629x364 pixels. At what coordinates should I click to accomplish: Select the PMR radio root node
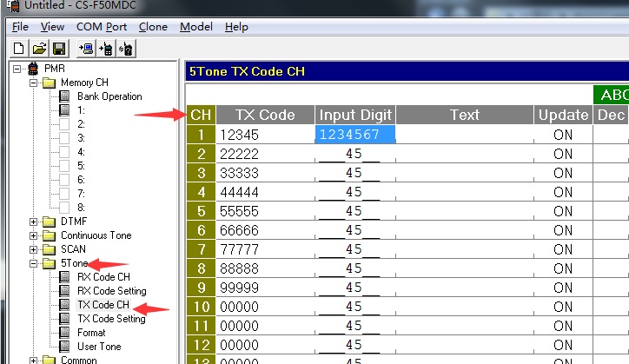(54, 69)
